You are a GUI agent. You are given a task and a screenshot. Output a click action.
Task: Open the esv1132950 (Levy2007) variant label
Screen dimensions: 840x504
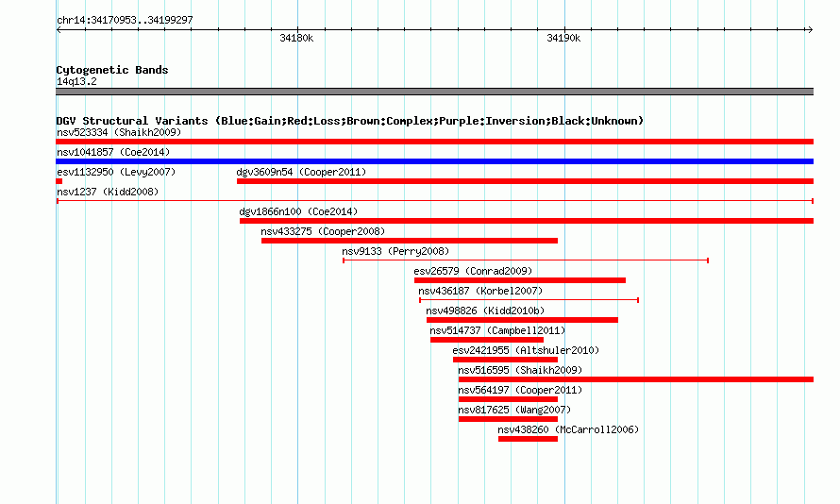pyautogui.click(x=116, y=172)
